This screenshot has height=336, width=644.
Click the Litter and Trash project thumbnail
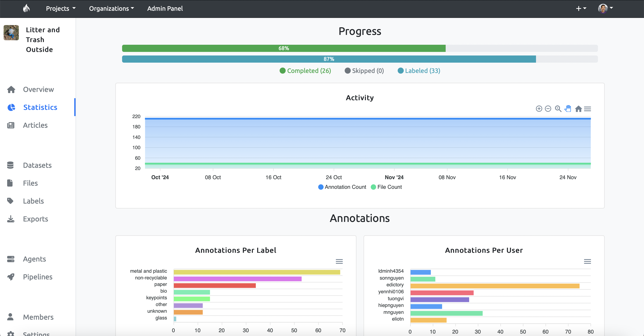click(11, 32)
